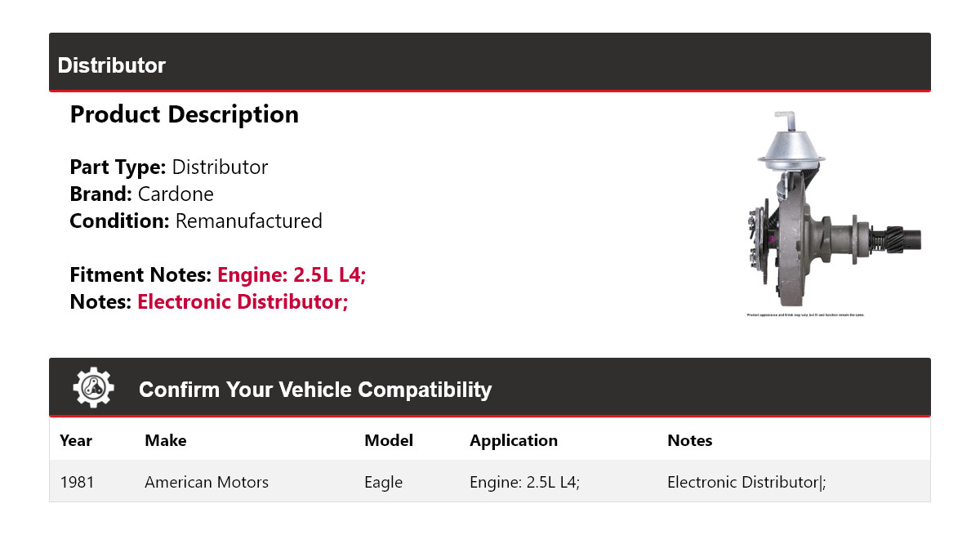Click the Notes column header

(690, 441)
